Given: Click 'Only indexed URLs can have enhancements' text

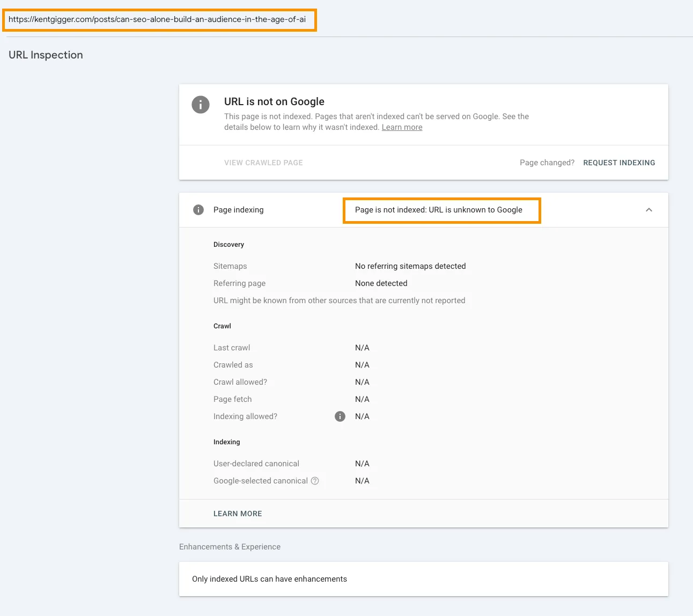Looking at the screenshot, I should click(x=269, y=579).
